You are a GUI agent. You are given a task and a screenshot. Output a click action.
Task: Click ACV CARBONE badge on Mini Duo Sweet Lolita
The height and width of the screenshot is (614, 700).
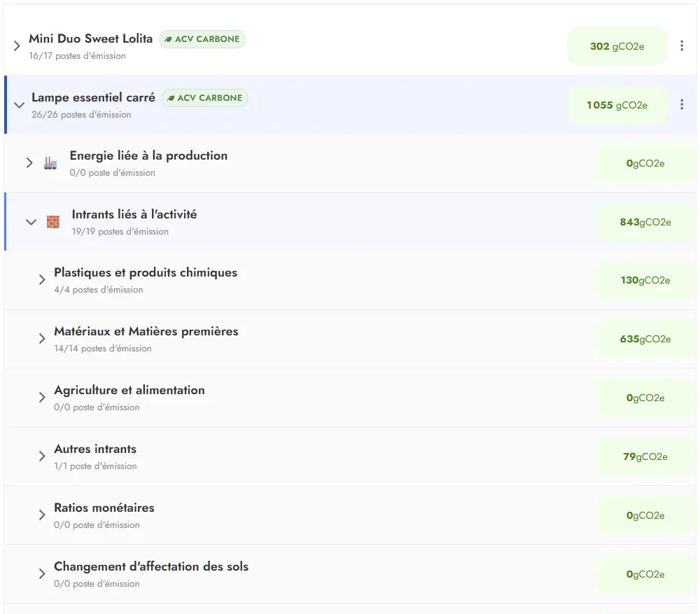pyautogui.click(x=202, y=39)
